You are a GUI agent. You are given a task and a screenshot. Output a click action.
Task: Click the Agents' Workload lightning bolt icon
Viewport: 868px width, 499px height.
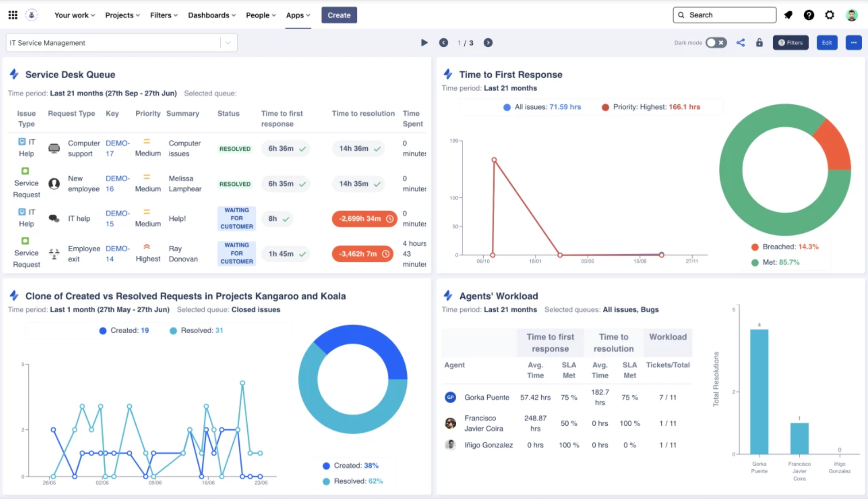click(448, 296)
